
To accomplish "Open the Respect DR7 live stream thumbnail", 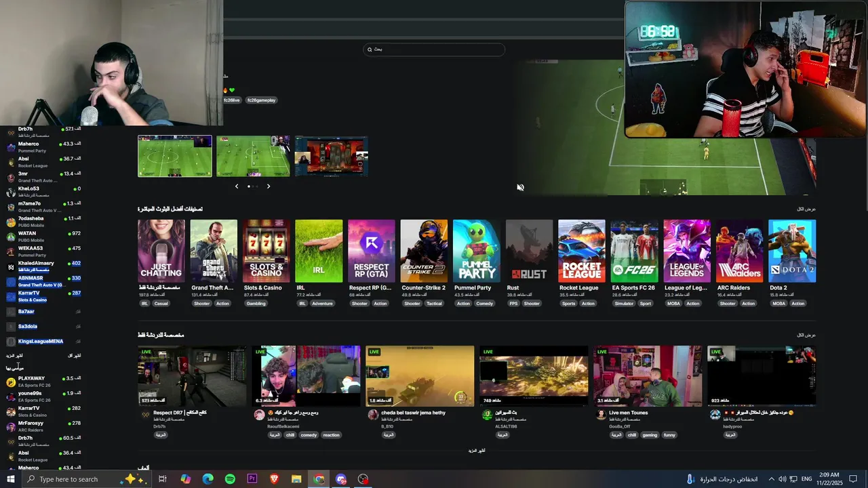I will click(193, 376).
